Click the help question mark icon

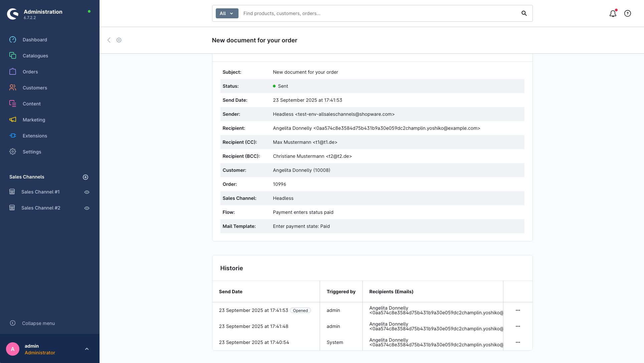coord(628,14)
